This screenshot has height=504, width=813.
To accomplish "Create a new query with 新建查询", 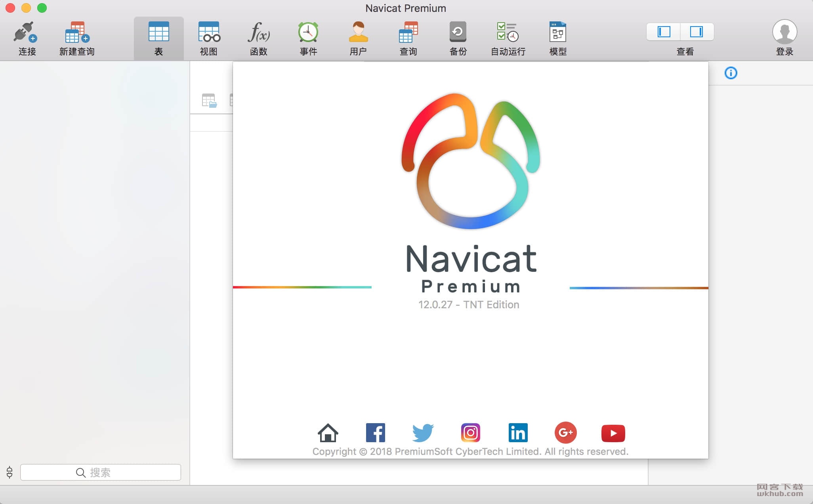I will pyautogui.click(x=77, y=38).
